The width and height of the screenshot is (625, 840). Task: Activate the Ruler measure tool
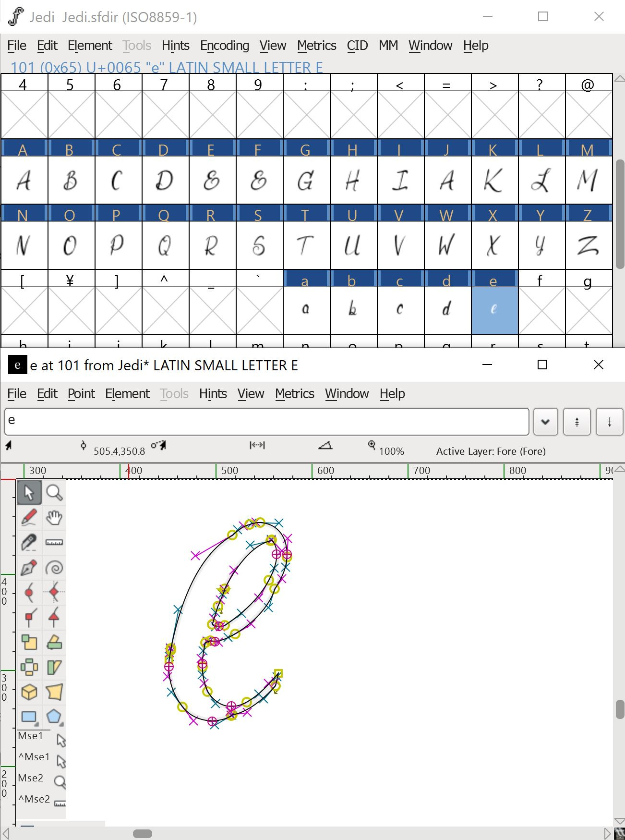click(x=54, y=543)
